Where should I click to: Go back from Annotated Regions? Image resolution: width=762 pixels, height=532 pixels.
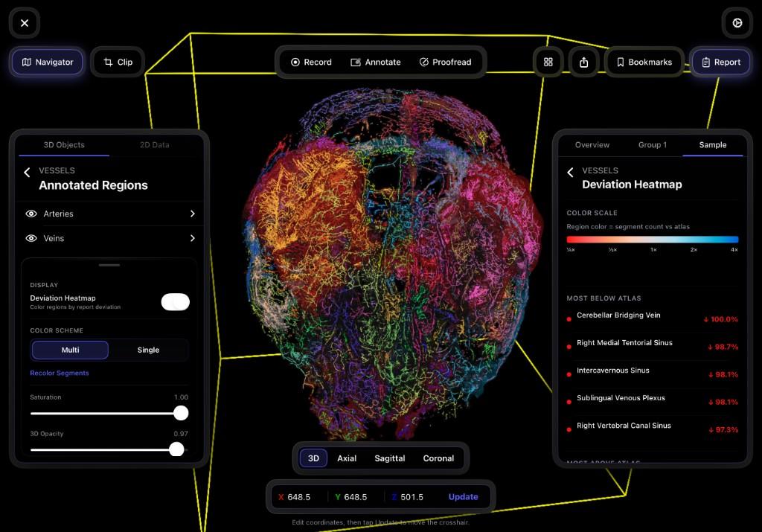point(28,172)
